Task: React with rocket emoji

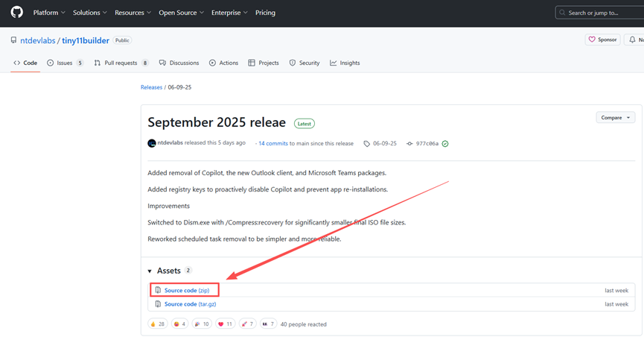Action: click(248, 324)
